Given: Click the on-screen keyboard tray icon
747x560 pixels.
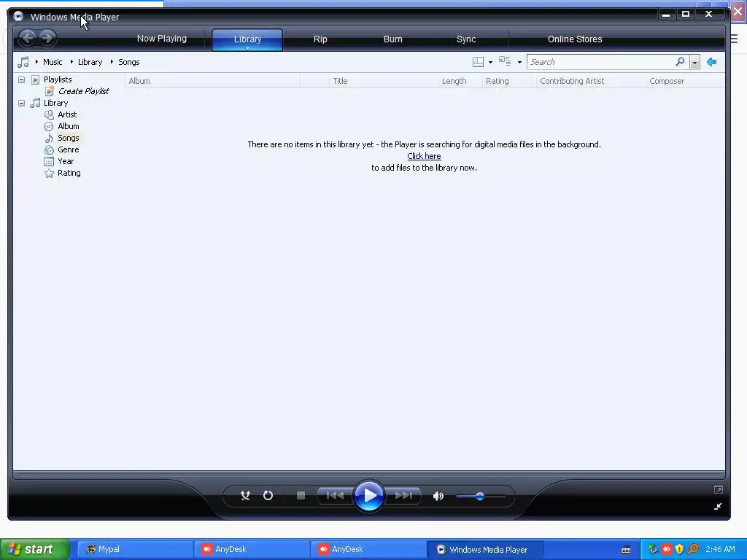Looking at the screenshot, I should click(x=626, y=550).
